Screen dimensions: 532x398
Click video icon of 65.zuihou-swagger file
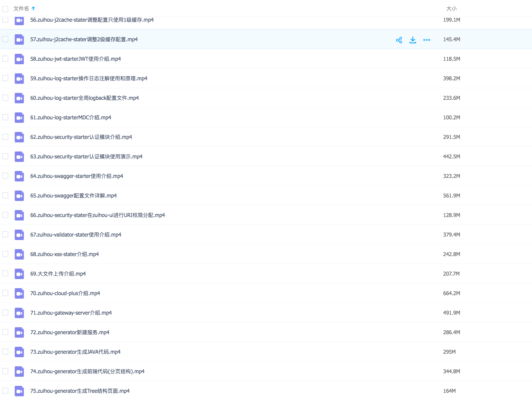[19, 196]
